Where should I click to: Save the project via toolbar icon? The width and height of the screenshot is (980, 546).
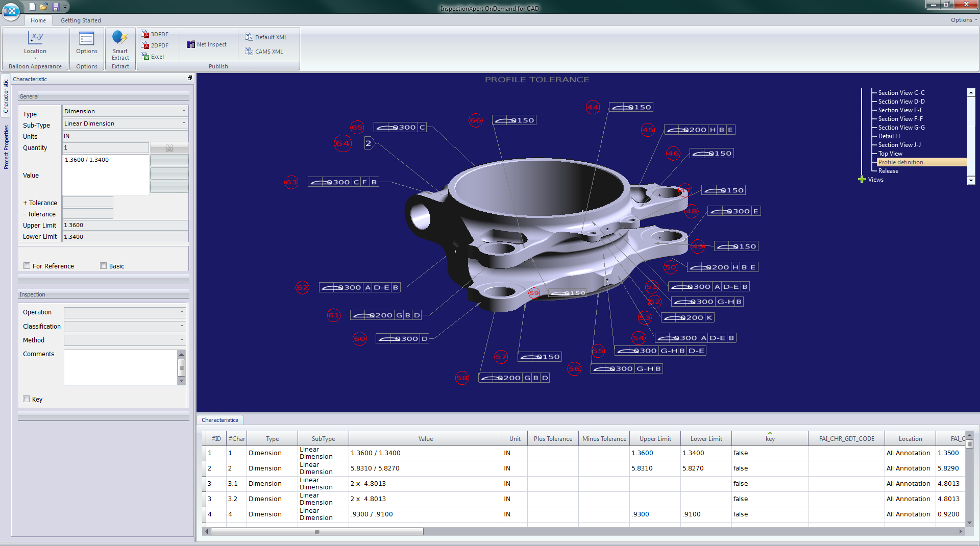coord(56,7)
